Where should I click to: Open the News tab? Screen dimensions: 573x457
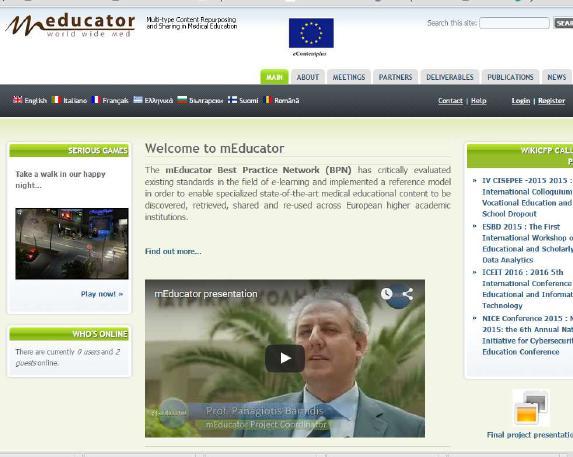[x=557, y=77]
